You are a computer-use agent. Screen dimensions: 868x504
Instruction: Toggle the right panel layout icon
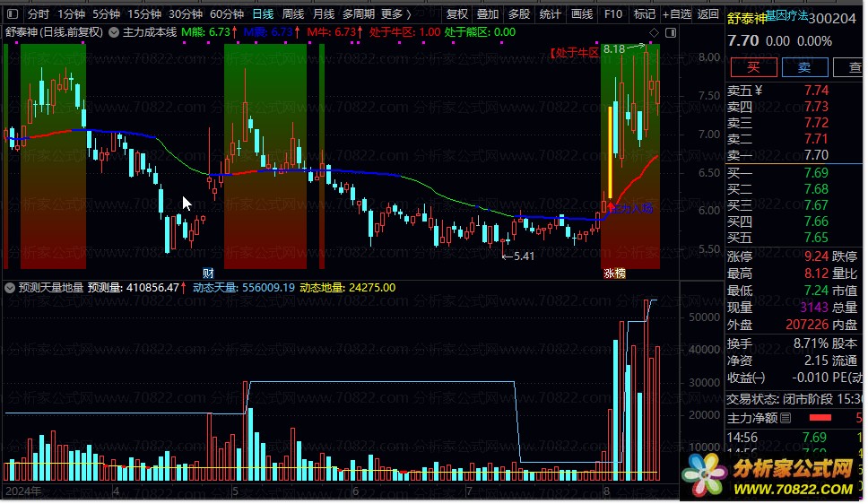coord(671,32)
